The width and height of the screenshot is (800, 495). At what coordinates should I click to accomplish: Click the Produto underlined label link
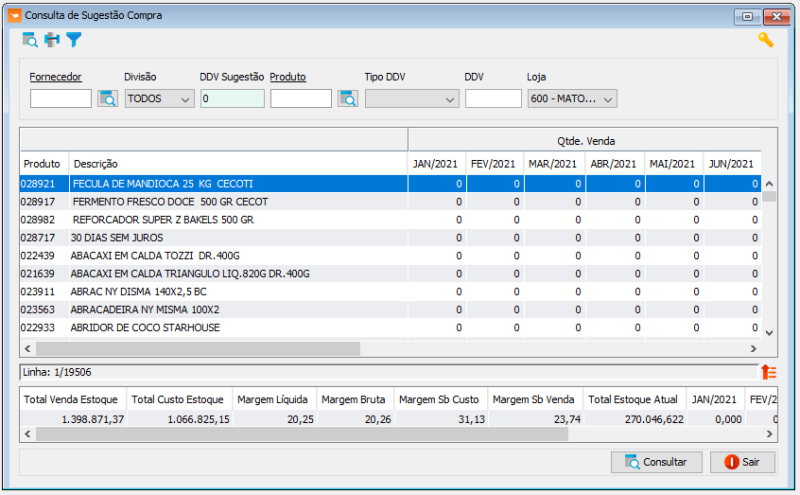tap(288, 77)
